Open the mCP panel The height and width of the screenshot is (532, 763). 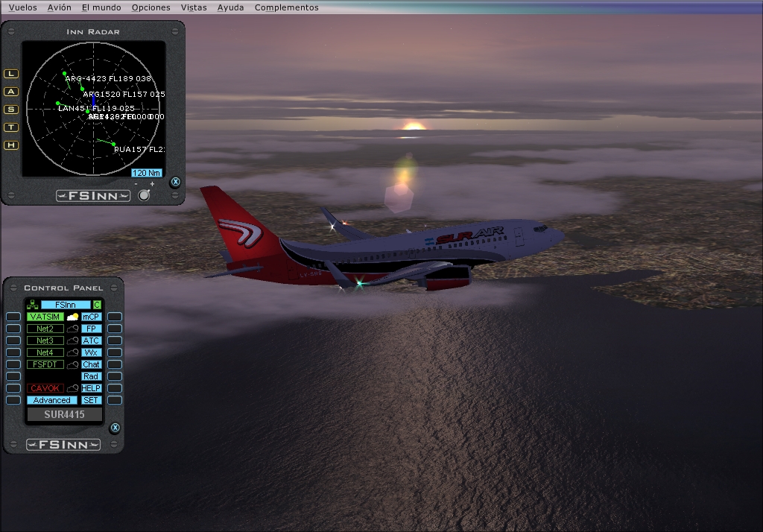click(x=91, y=317)
